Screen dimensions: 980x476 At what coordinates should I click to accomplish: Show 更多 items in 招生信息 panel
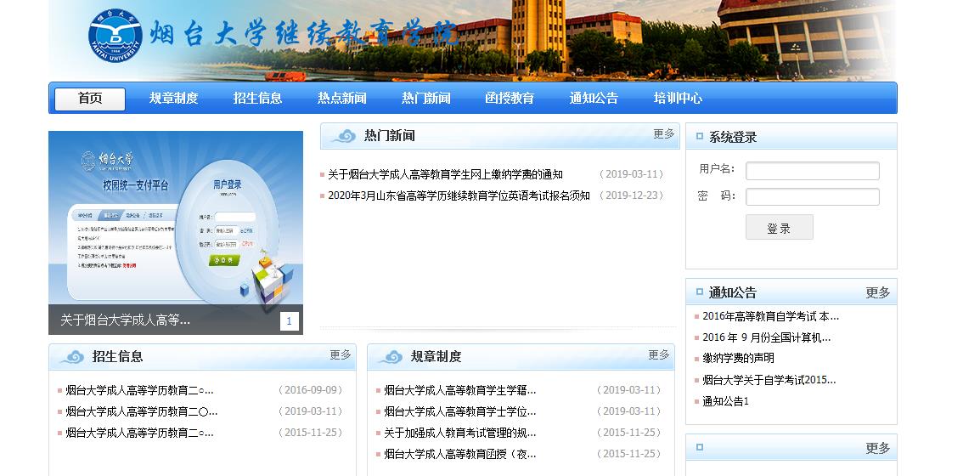tap(340, 355)
